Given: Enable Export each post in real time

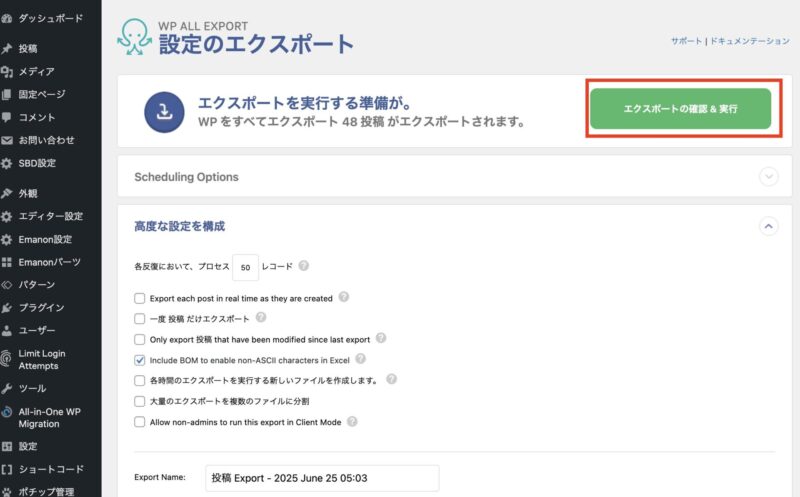Looking at the screenshot, I should point(139,298).
